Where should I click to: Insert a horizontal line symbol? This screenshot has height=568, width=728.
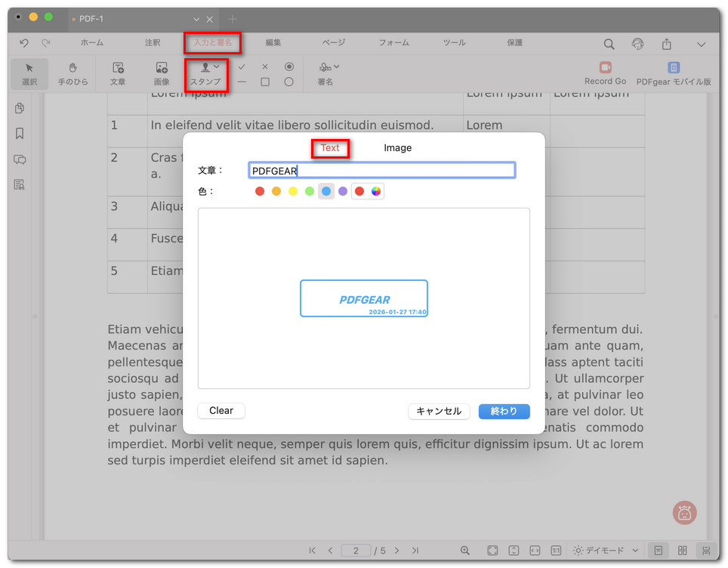pyautogui.click(x=242, y=82)
